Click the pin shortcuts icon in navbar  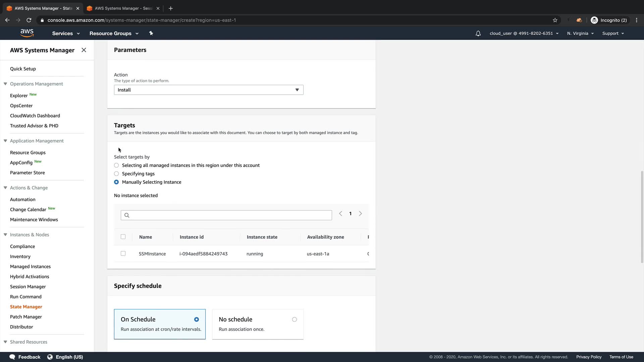[x=151, y=33]
